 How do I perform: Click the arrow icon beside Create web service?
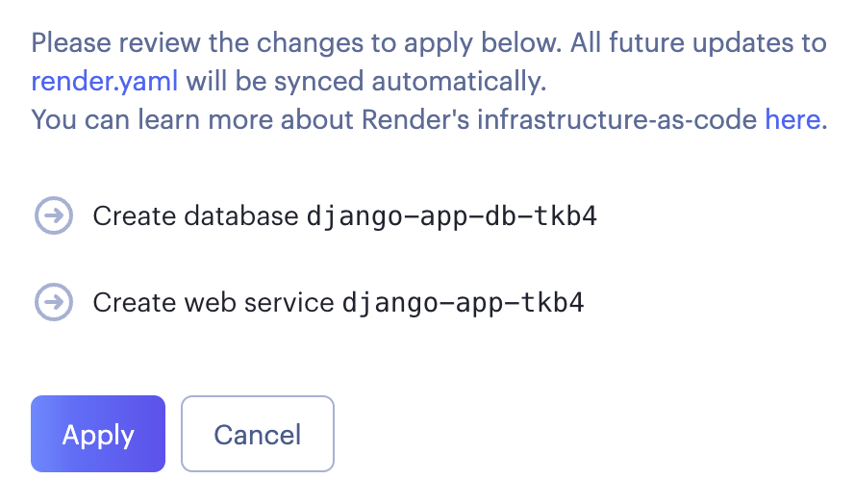tap(54, 303)
